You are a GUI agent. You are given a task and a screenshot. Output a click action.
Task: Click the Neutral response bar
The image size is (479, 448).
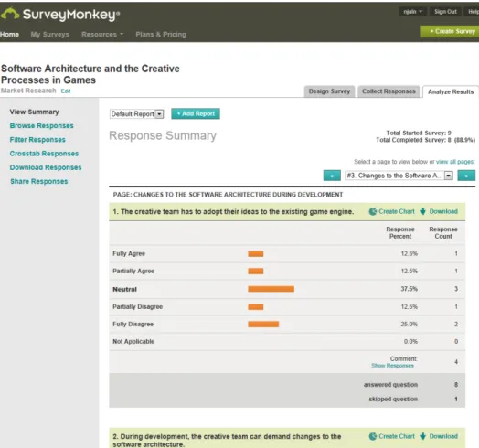(271, 289)
